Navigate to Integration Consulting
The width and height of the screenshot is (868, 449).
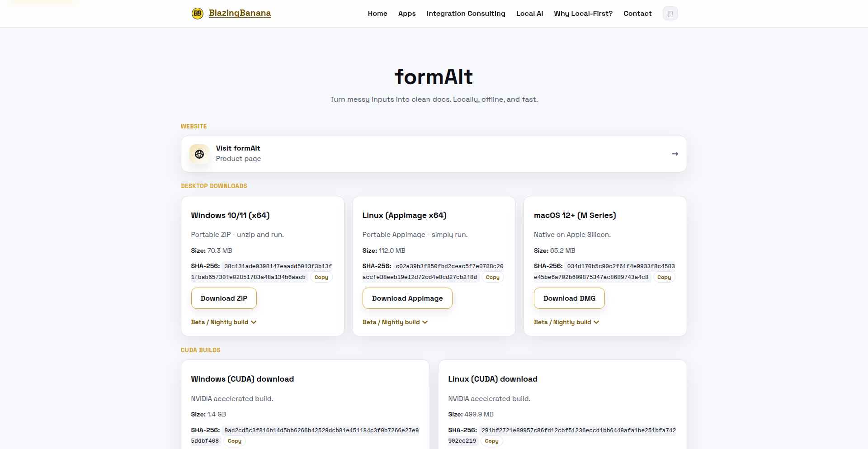coord(466,13)
